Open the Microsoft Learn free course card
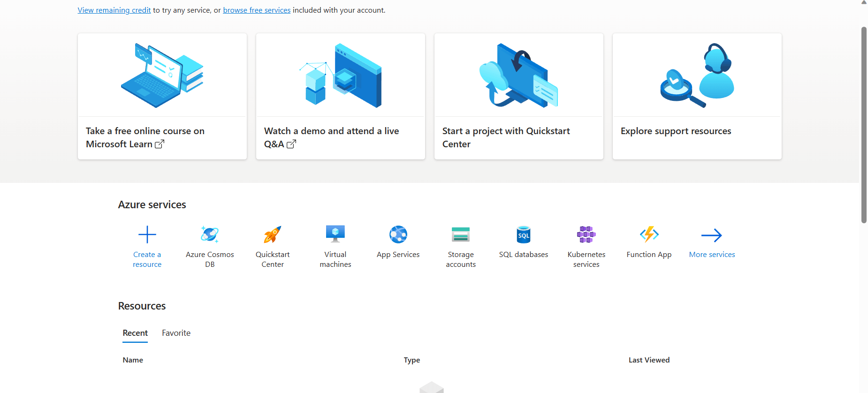The height and width of the screenshot is (393, 868). (x=162, y=96)
